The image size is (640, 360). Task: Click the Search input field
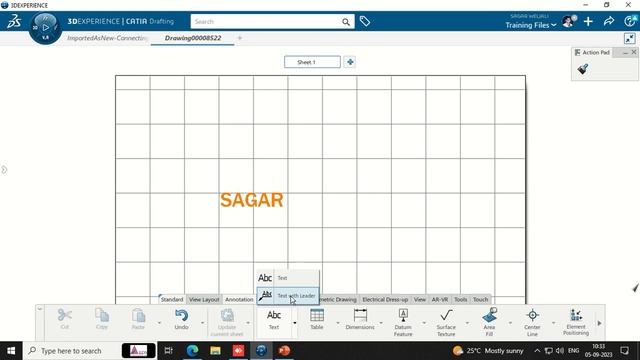pyautogui.click(x=264, y=22)
